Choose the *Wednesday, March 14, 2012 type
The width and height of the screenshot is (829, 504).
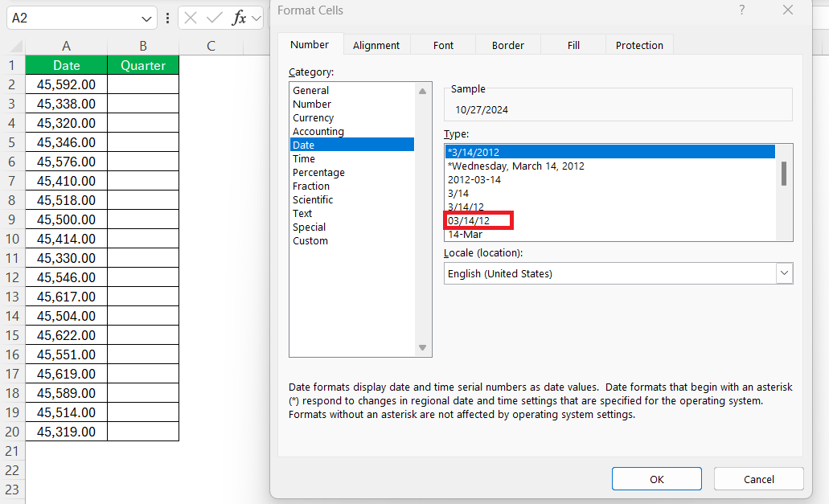click(x=610, y=166)
